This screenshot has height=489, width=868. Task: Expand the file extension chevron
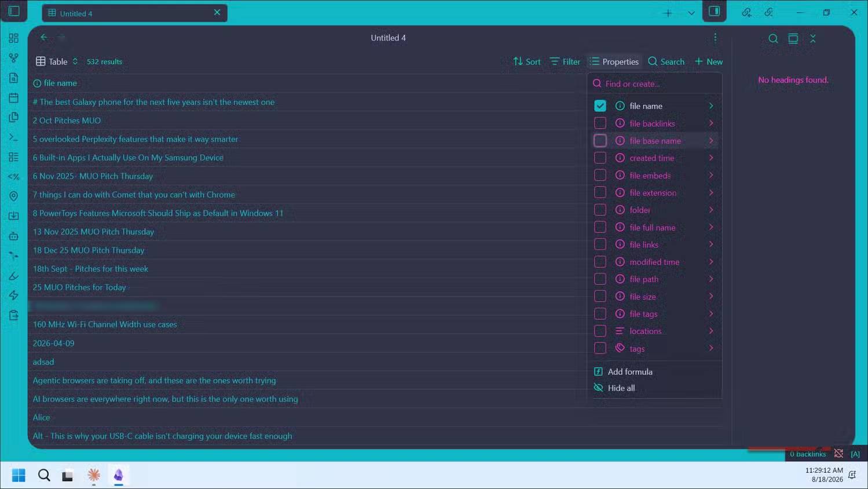(x=711, y=192)
